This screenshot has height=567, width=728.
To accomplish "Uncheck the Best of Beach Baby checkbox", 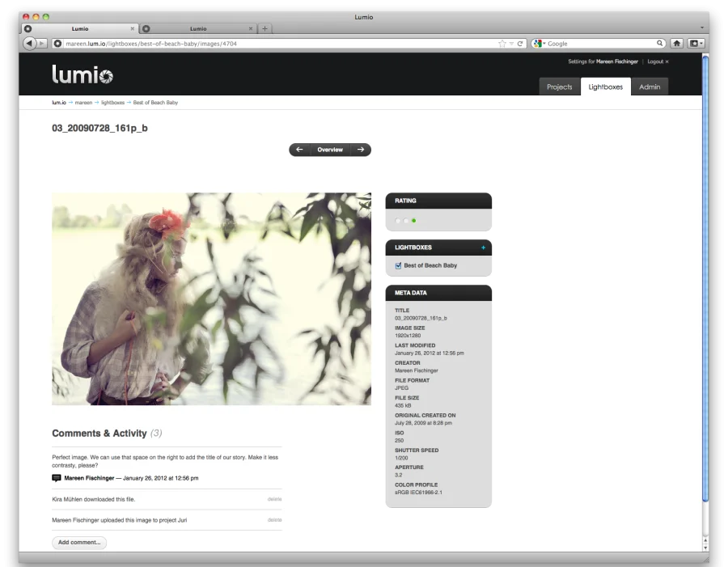I will coord(398,265).
